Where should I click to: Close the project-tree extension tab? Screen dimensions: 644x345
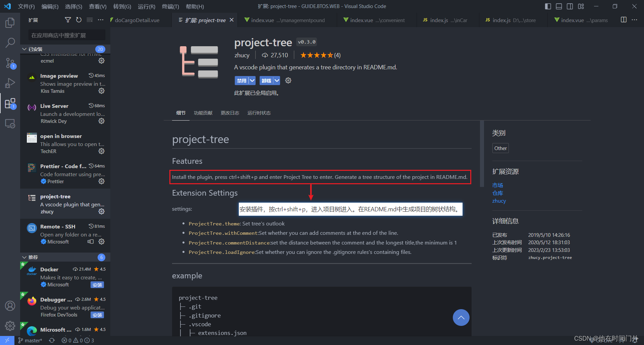click(x=231, y=20)
